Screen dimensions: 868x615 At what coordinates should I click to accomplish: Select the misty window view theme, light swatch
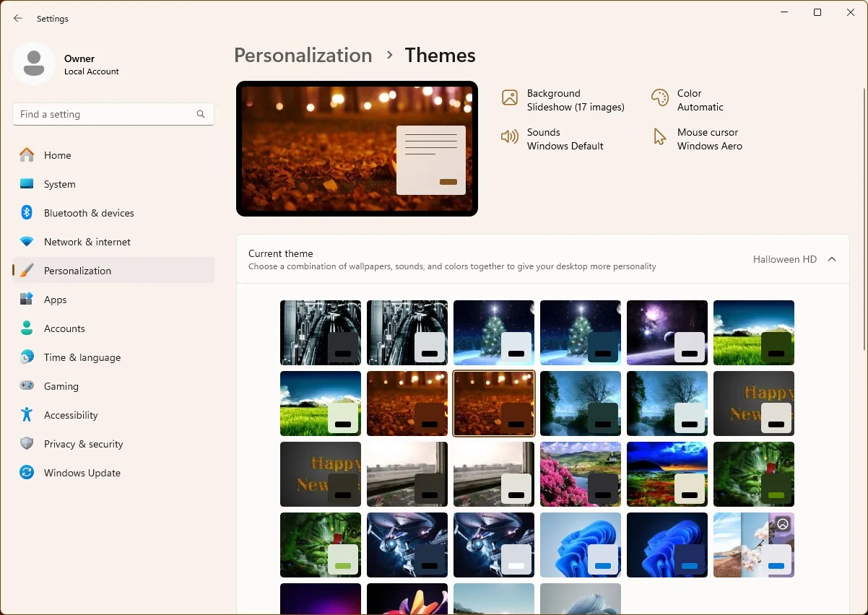click(x=494, y=474)
